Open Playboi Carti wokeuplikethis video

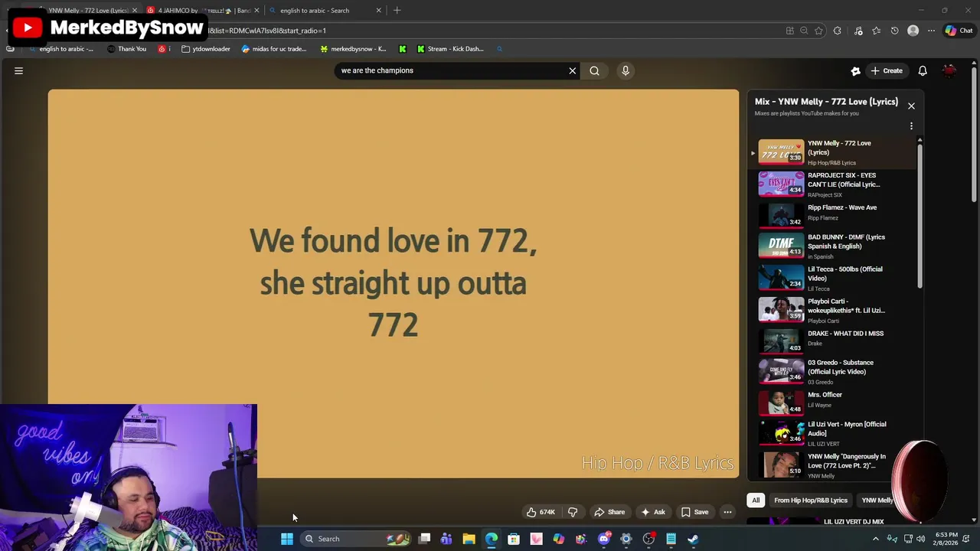833,310
